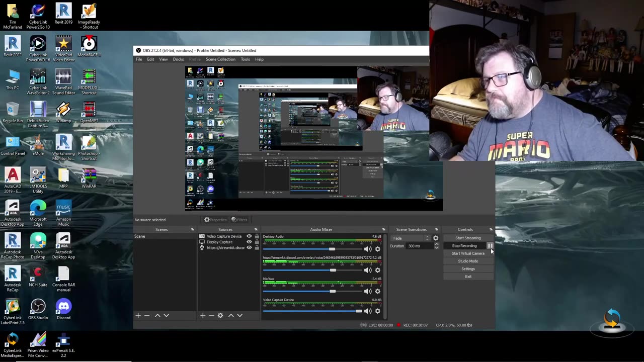This screenshot has width=644, height=362.
Task: Select Scene in Scenes list
Action: pyautogui.click(x=165, y=236)
